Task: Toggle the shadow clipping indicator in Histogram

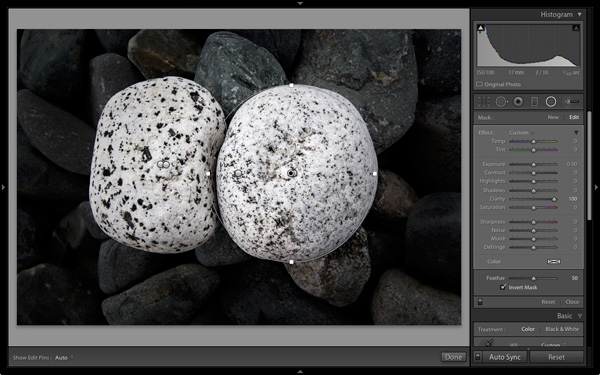Action: (481, 28)
